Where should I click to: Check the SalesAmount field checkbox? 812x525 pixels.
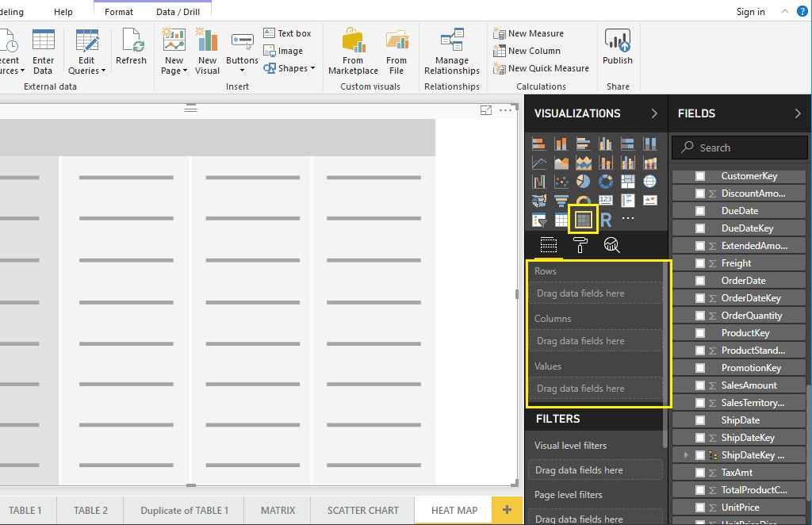(x=701, y=385)
